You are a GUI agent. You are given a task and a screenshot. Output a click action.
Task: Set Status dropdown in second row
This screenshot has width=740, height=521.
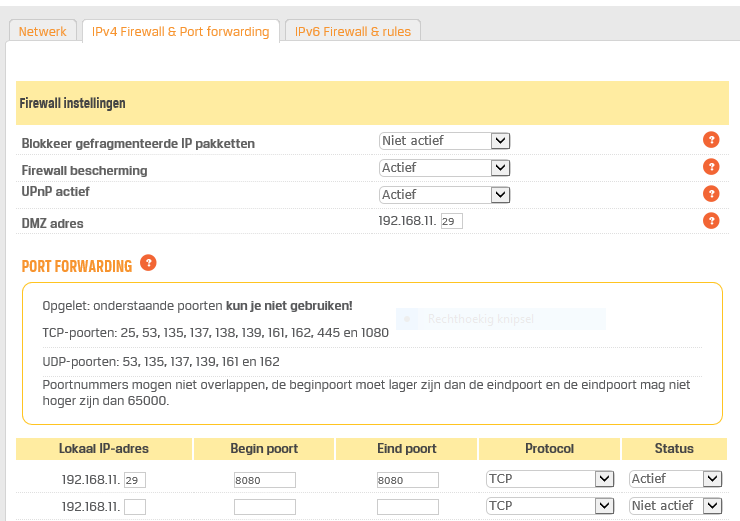tap(675, 506)
